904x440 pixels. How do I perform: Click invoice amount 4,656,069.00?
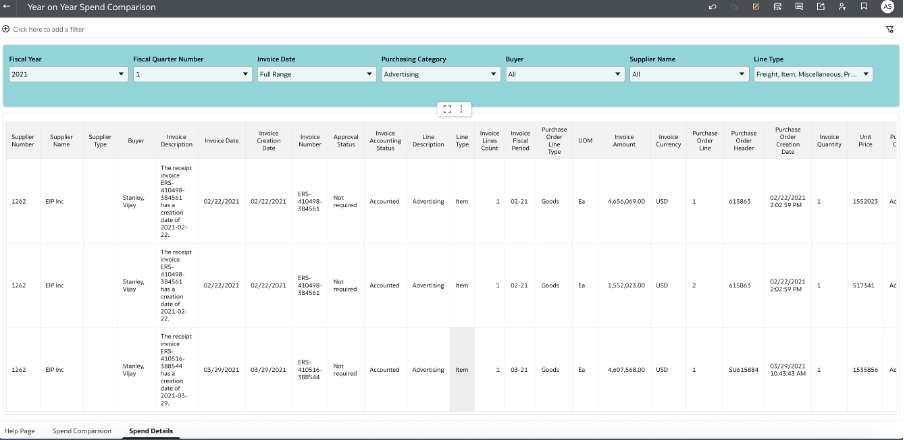(x=626, y=201)
